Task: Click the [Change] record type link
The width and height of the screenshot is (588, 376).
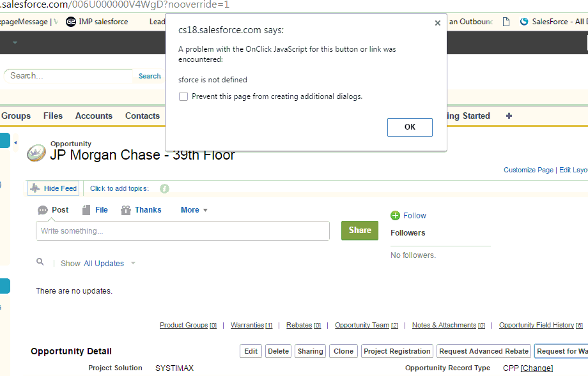Action: (x=537, y=368)
